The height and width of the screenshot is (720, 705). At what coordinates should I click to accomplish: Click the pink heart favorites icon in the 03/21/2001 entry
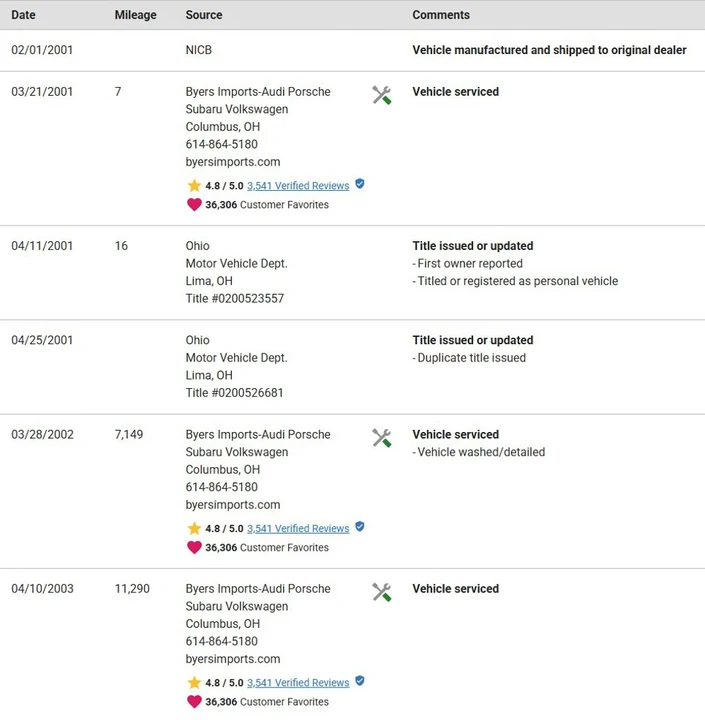point(194,204)
